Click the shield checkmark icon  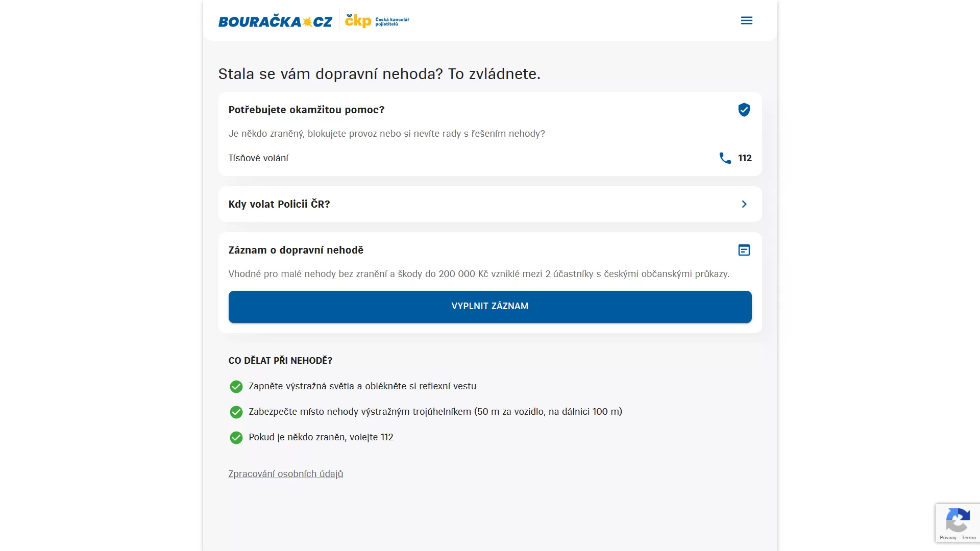tap(744, 110)
